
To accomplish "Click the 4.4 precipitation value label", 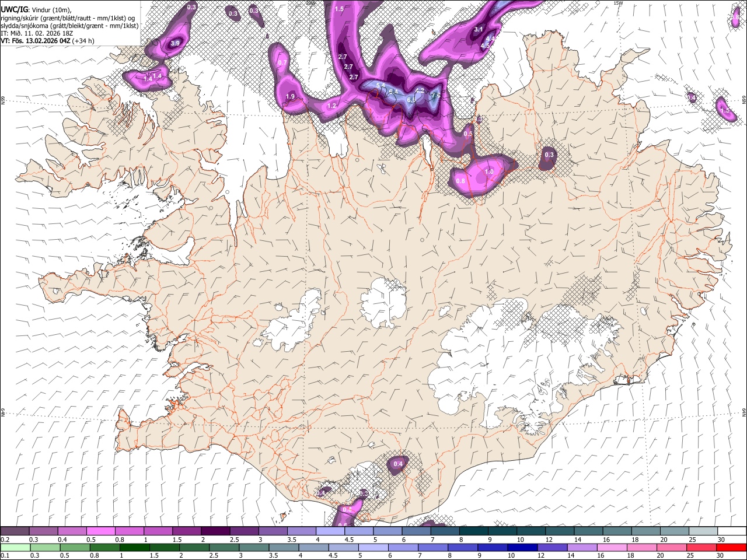I will point(490,38).
